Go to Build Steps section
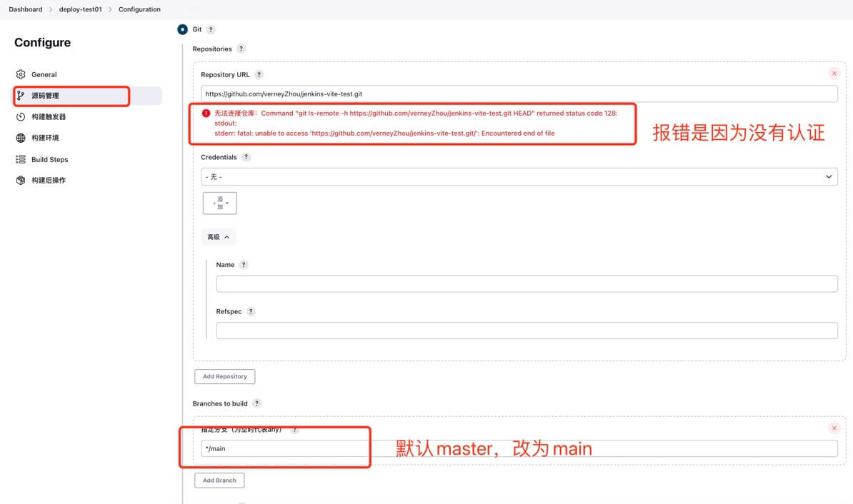853x504 pixels. coord(49,159)
